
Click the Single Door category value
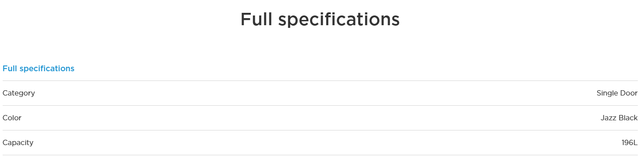click(x=617, y=93)
